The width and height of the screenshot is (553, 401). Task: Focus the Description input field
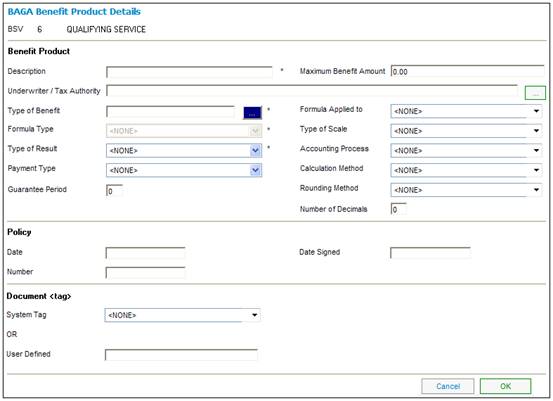coord(189,72)
